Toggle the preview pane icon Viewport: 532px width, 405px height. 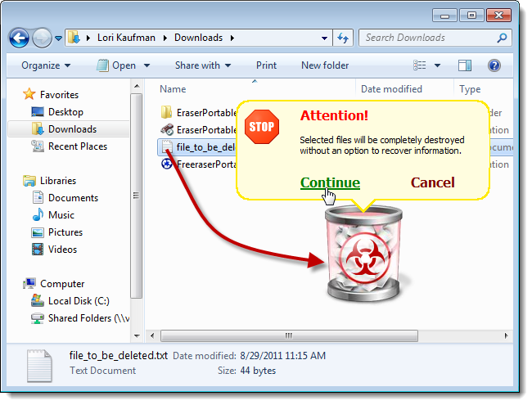click(465, 65)
